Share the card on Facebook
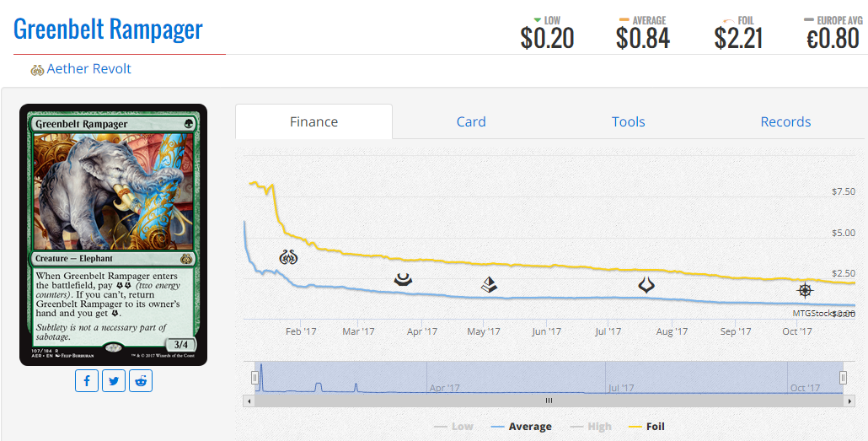The height and width of the screenshot is (441, 868). (87, 380)
